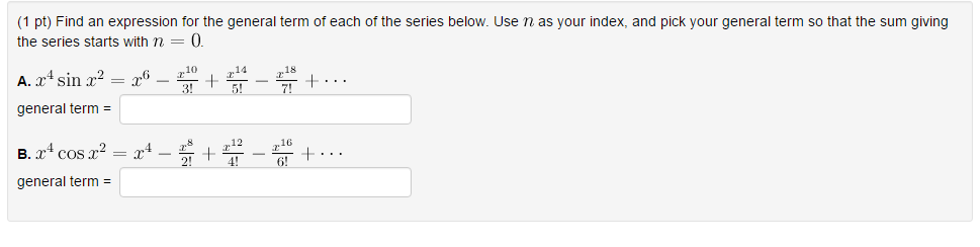Click the x⁴ sin x² expression
The width and height of the screenshot is (980, 247).
coord(69,79)
